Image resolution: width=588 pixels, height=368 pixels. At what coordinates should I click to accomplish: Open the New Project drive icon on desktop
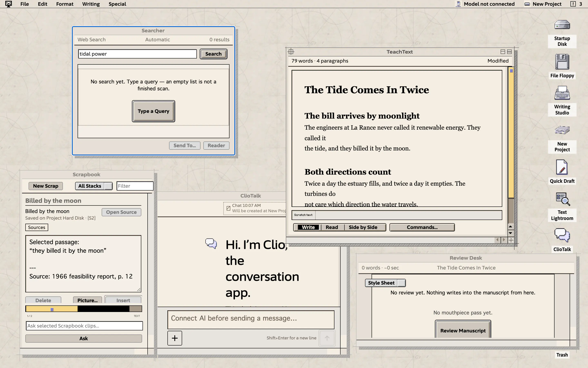click(562, 130)
